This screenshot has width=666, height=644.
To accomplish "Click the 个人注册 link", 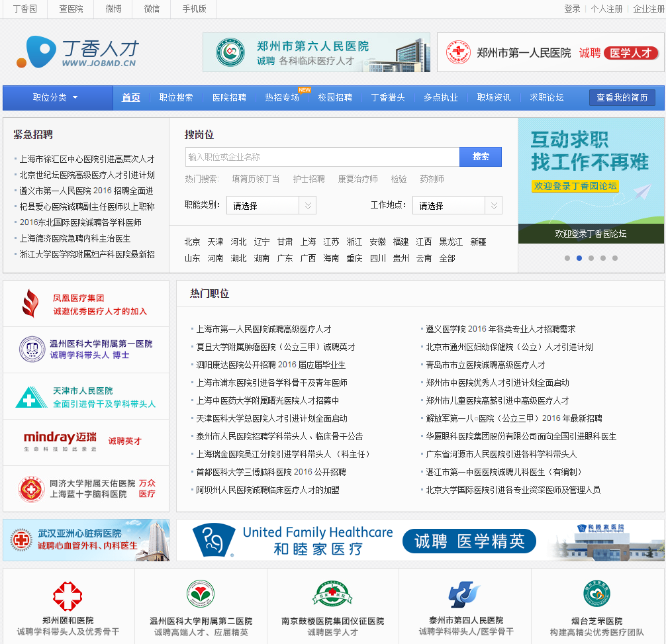I will pos(606,9).
